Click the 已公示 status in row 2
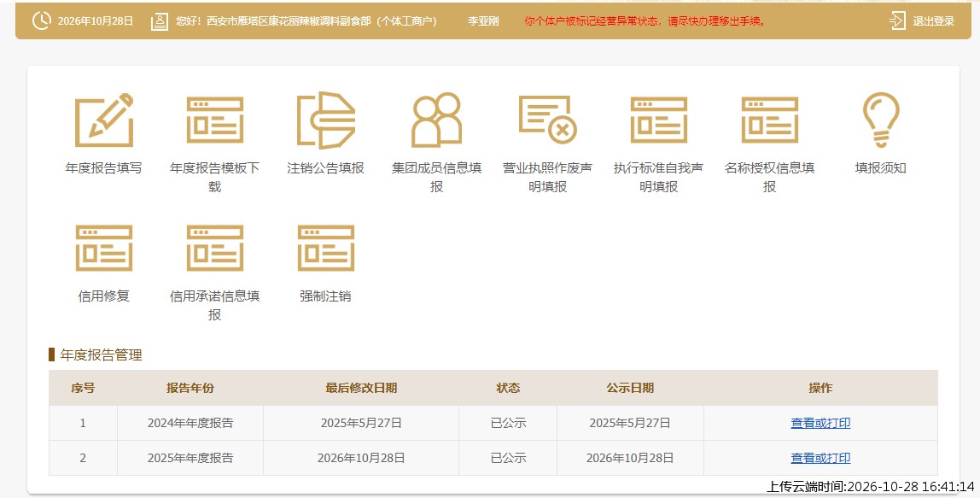Image resolution: width=980 pixels, height=498 pixels. tap(508, 458)
